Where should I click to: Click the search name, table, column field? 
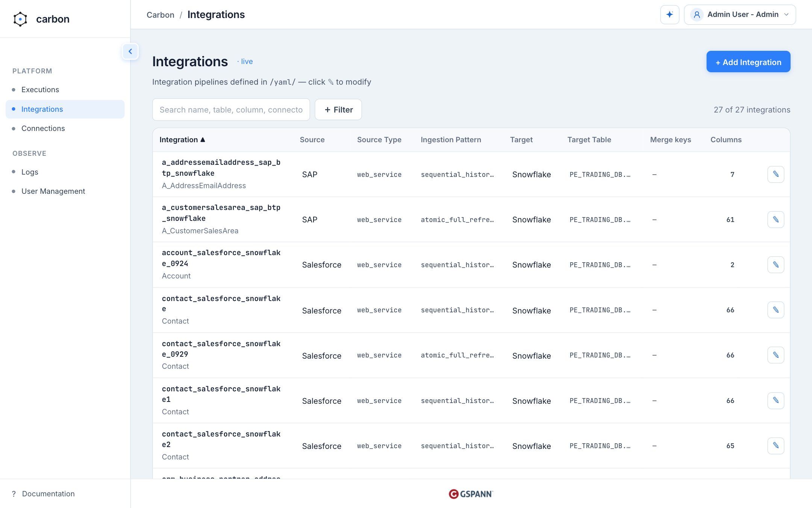pos(231,110)
